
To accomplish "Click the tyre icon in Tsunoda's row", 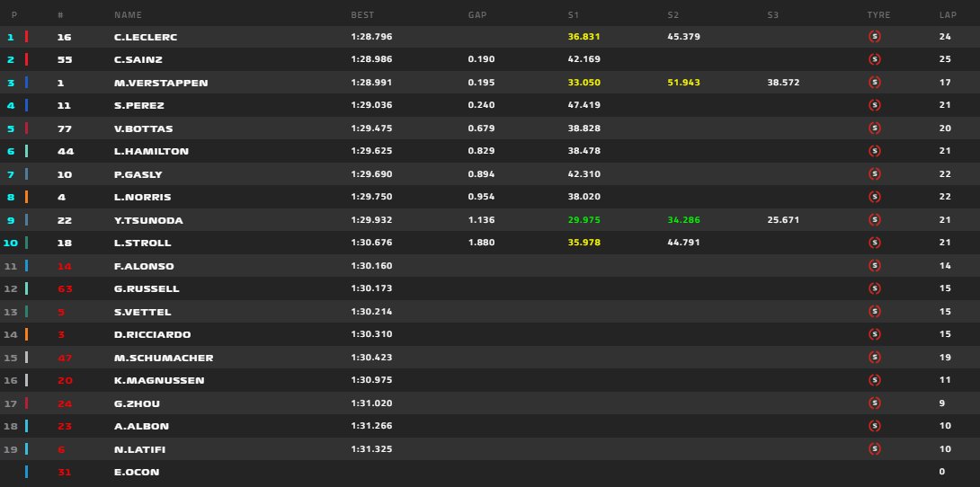I will [x=874, y=220].
